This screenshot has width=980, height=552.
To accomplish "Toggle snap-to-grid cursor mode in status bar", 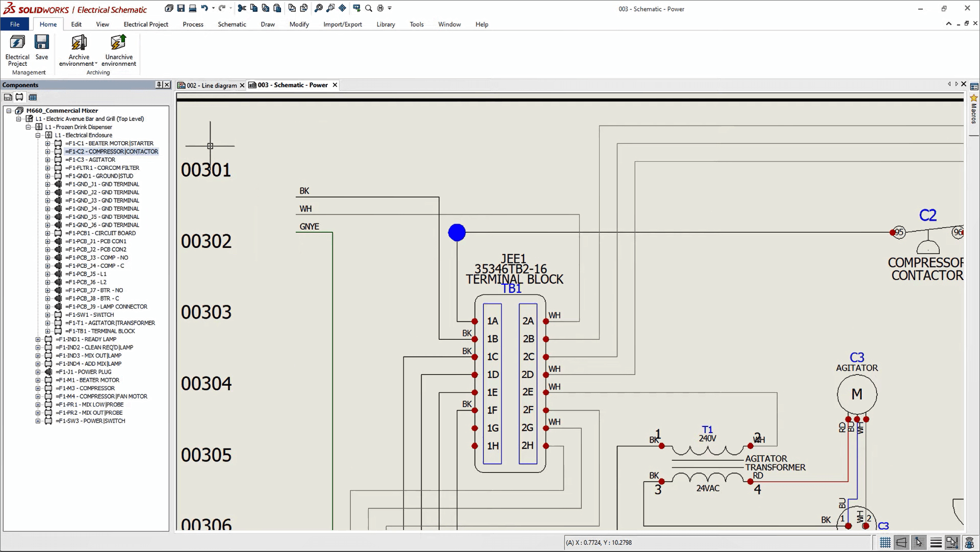I will coord(919,543).
